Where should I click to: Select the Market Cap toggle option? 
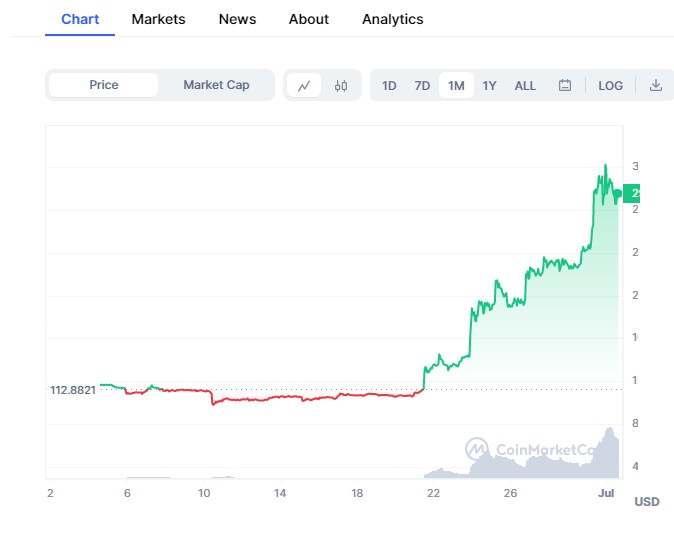tap(216, 85)
